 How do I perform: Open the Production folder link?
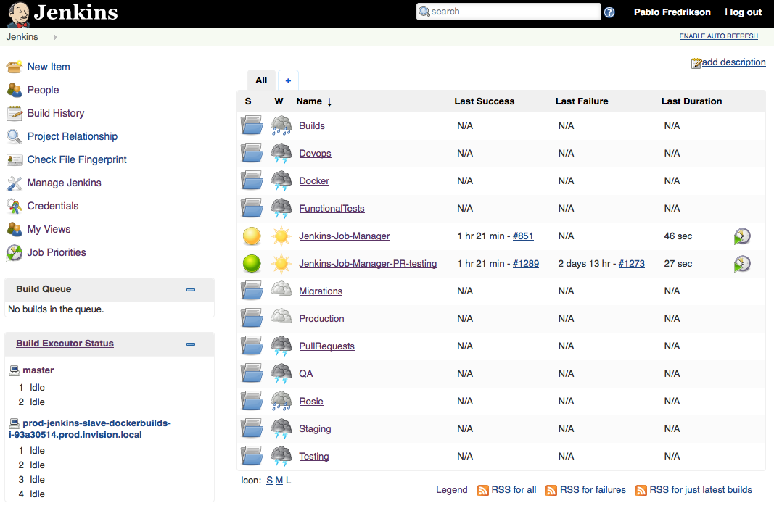pos(322,318)
